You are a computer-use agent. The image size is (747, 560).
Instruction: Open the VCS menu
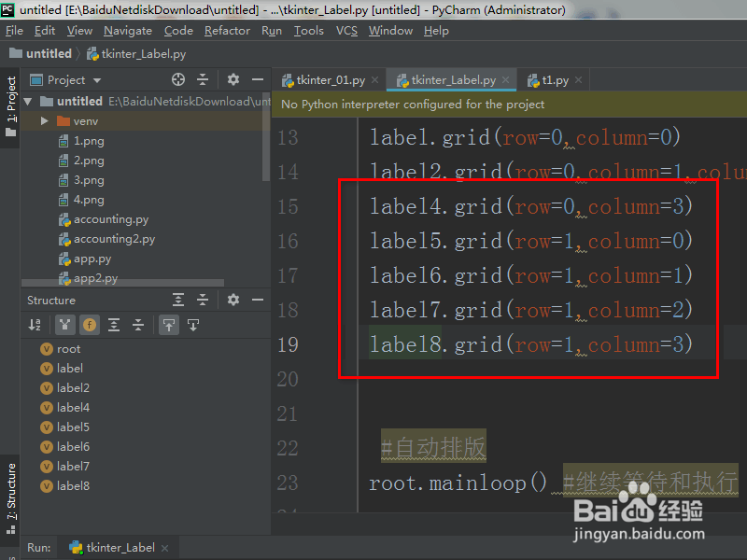346,31
